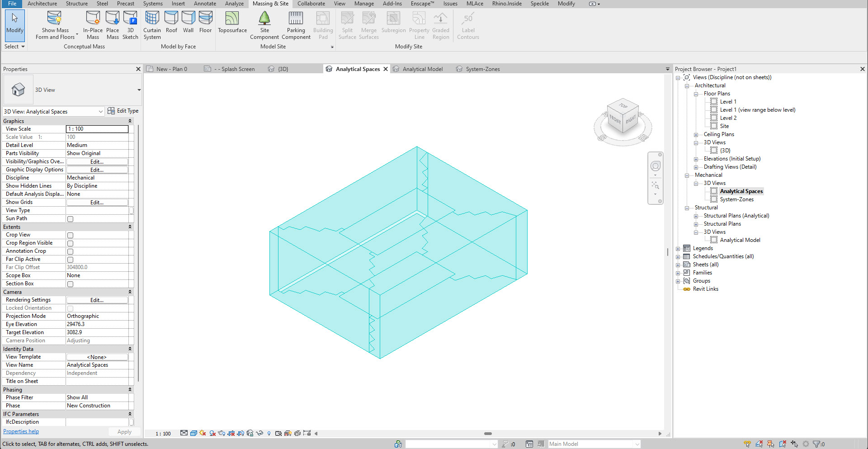This screenshot has width=868, height=449.
Task: Switch to the Analytical Model tab
Action: click(422, 69)
